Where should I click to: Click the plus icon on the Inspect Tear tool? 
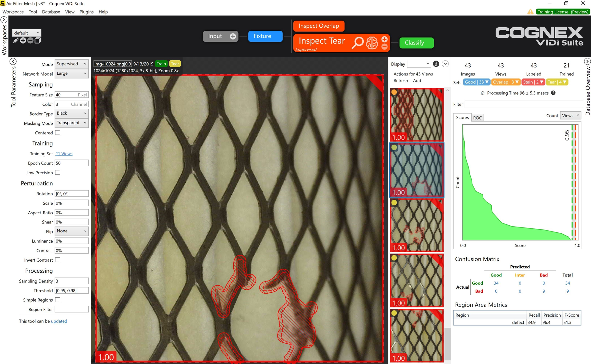[384, 39]
